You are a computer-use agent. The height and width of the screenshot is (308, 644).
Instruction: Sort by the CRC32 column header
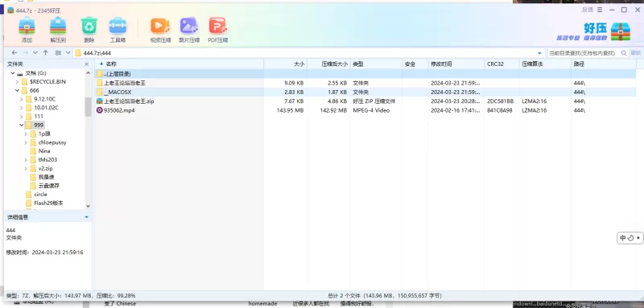[502, 64]
